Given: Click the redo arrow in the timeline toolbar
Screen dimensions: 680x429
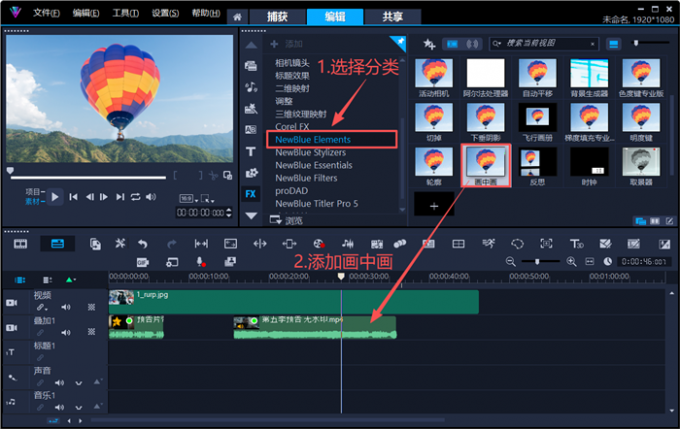Looking at the screenshot, I should (171, 244).
